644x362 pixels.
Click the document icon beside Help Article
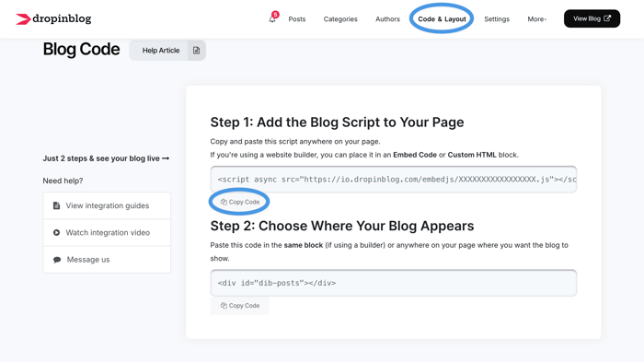coord(196,50)
